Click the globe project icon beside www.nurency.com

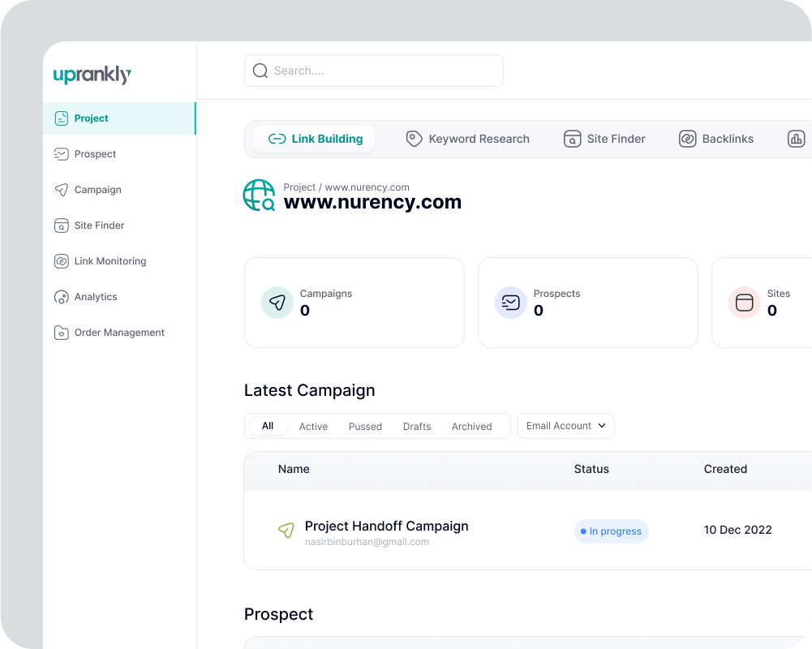[260, 196]
